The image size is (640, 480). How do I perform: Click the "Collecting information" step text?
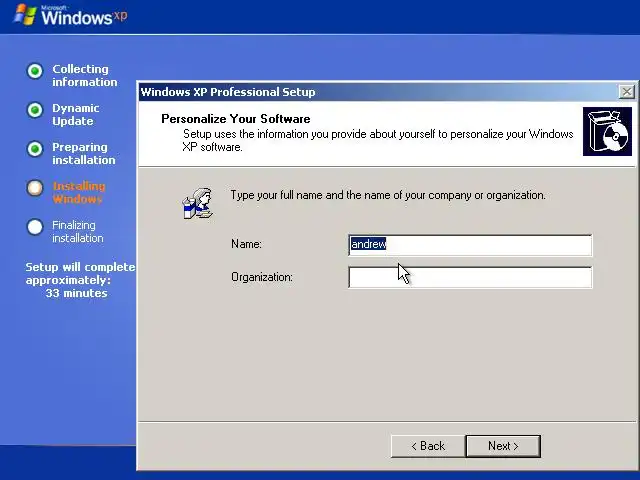pyautogui.click(x=84, y=76)
